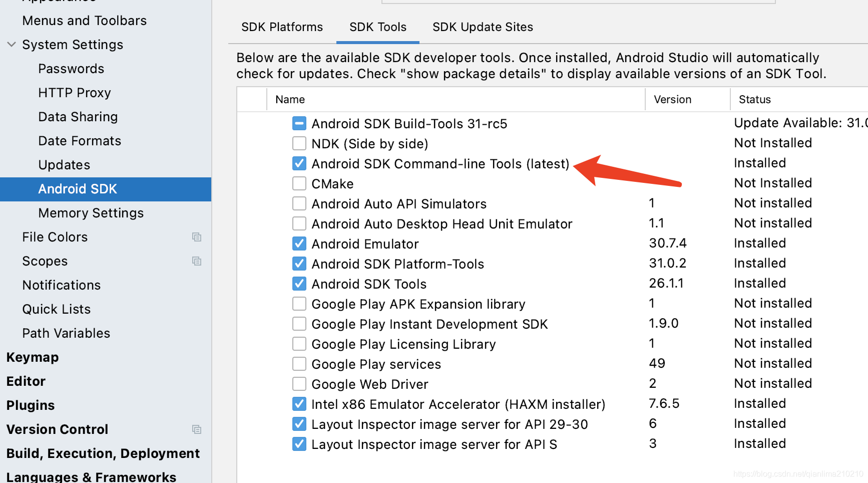Open Build, Execution, Deployment section
The height and width of the screenshot is (483, 868).
tap(103, 453)
